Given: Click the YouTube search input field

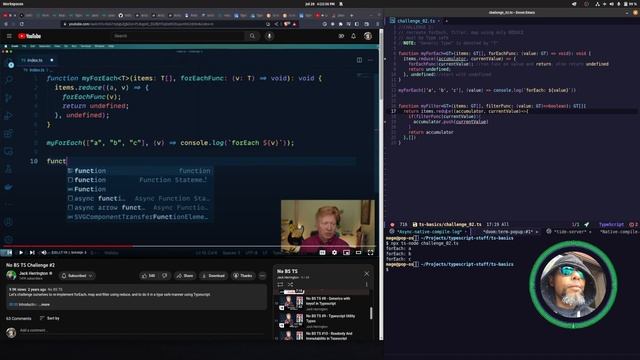Looking at the screenshot, I should point(178,36).
